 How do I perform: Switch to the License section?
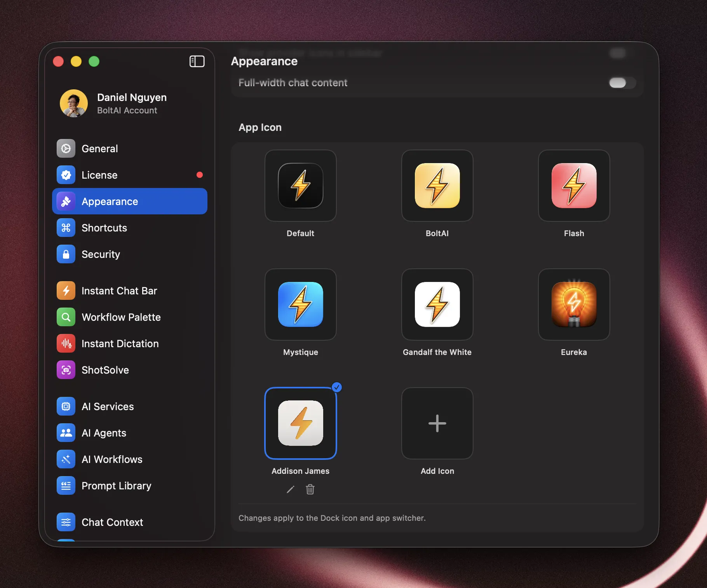pyautogui.click(x=100, y=175)
